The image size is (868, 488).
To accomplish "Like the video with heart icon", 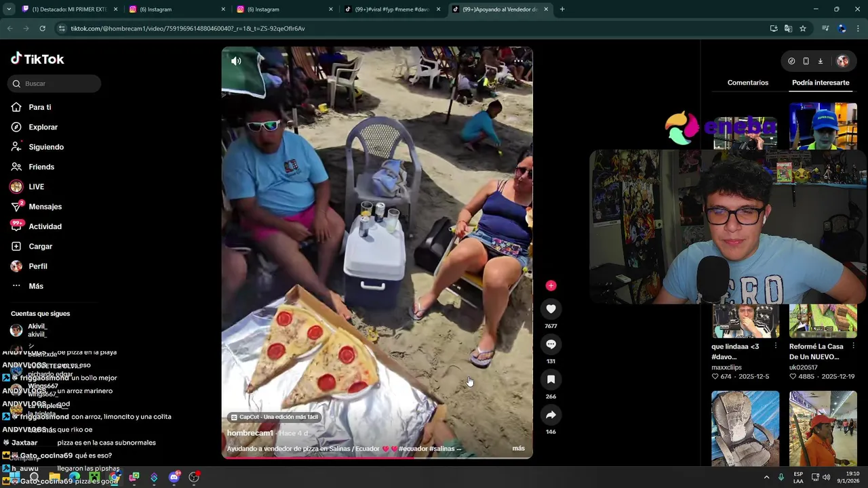I will pyautogui.click(x=551, y=309).
